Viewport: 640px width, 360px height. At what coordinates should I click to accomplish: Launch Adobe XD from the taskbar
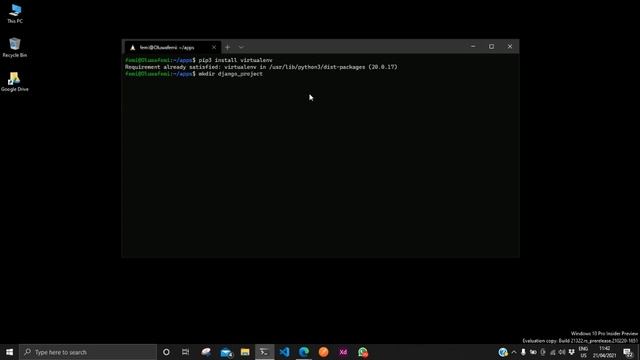pos(343,352)
